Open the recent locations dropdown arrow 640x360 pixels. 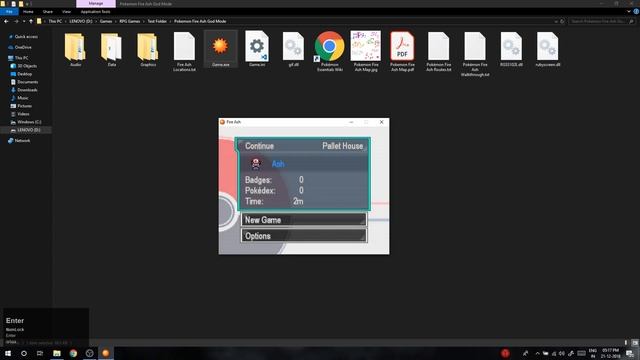pyautogui.click(x=24, y=21)
